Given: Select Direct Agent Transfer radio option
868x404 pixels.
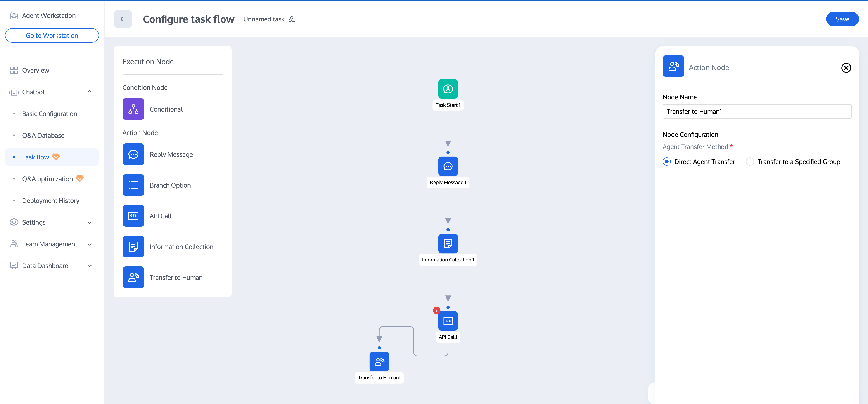Looking at the screenshot, I should (x=666, y=162).
